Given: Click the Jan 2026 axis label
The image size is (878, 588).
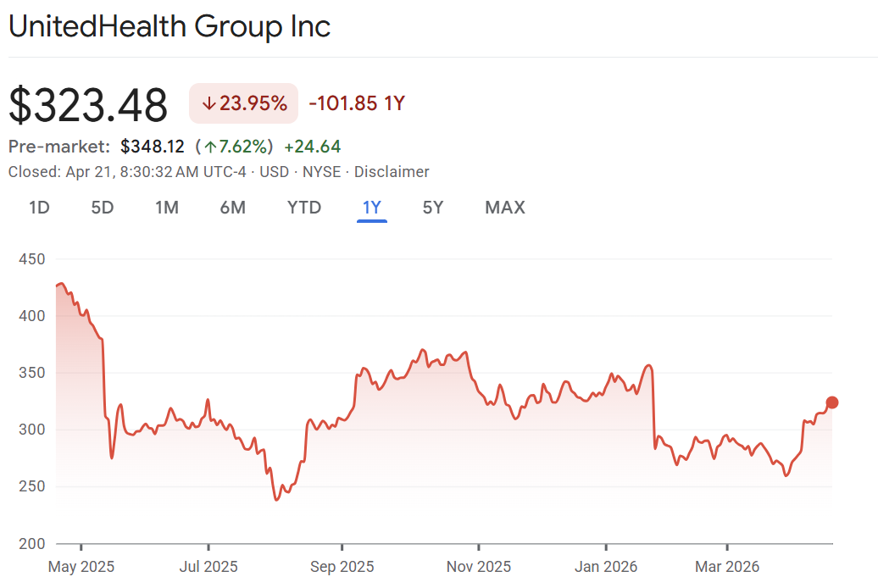Looking at the screenshot, I should point(606,566).
